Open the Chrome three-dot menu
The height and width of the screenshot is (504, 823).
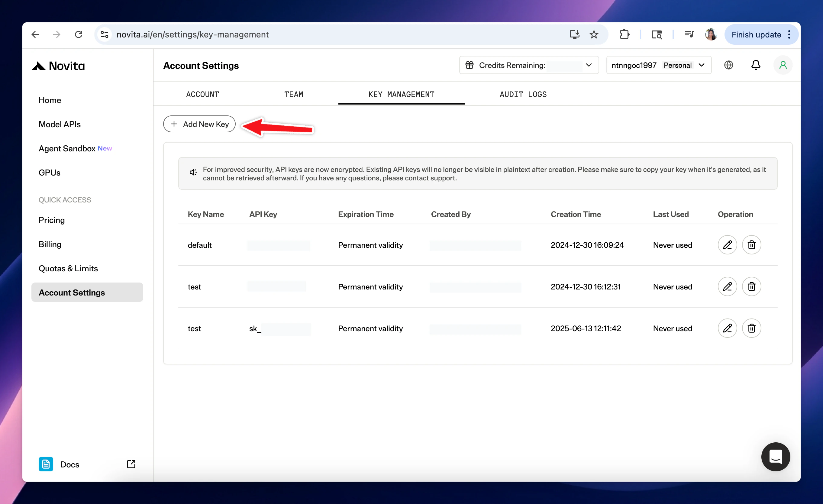pos(789,34)
